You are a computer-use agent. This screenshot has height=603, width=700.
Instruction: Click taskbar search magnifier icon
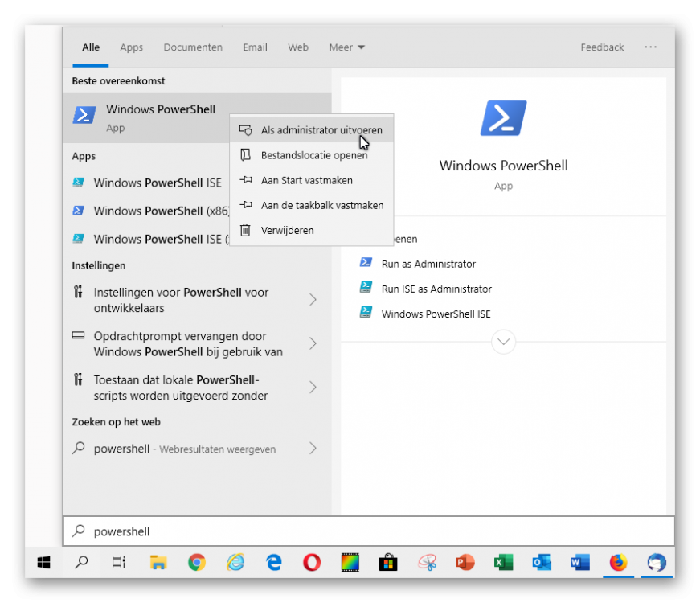[x=81, y=562]
